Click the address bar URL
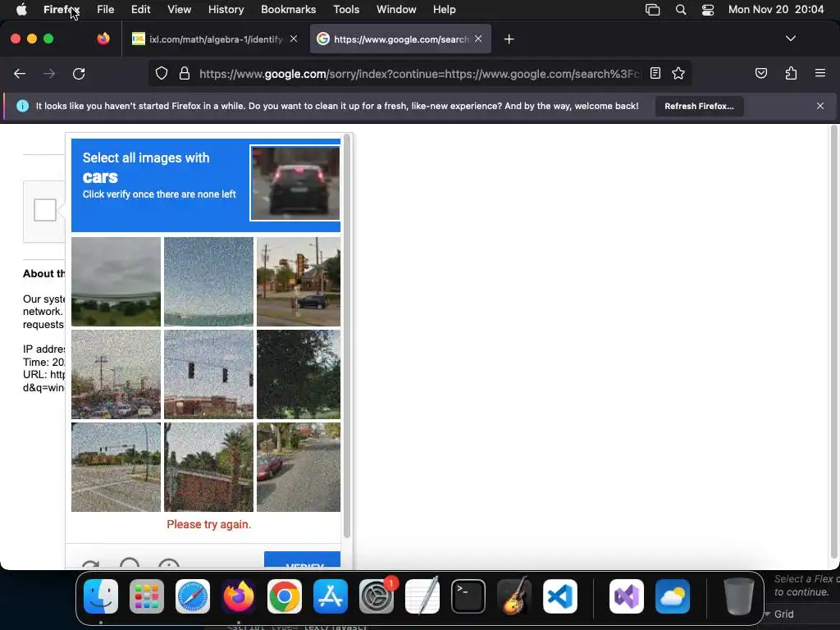This screenshot has height=630, width=840. [x=419, y=74]
